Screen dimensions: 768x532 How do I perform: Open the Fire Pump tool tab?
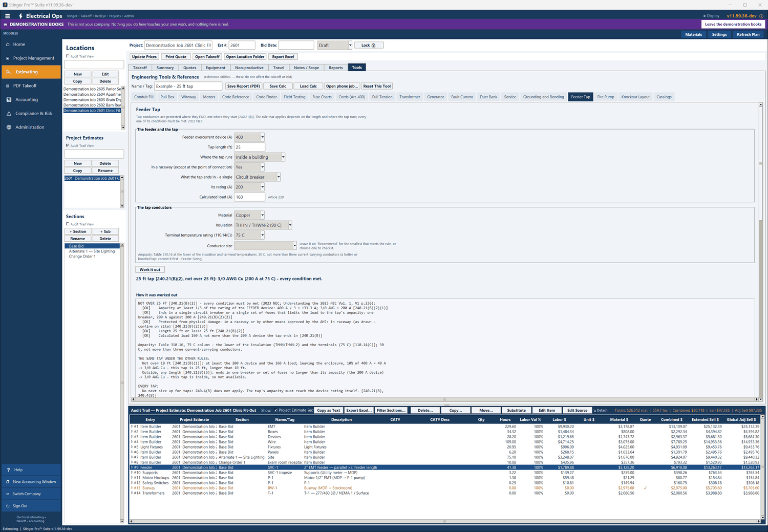[606, 97]
